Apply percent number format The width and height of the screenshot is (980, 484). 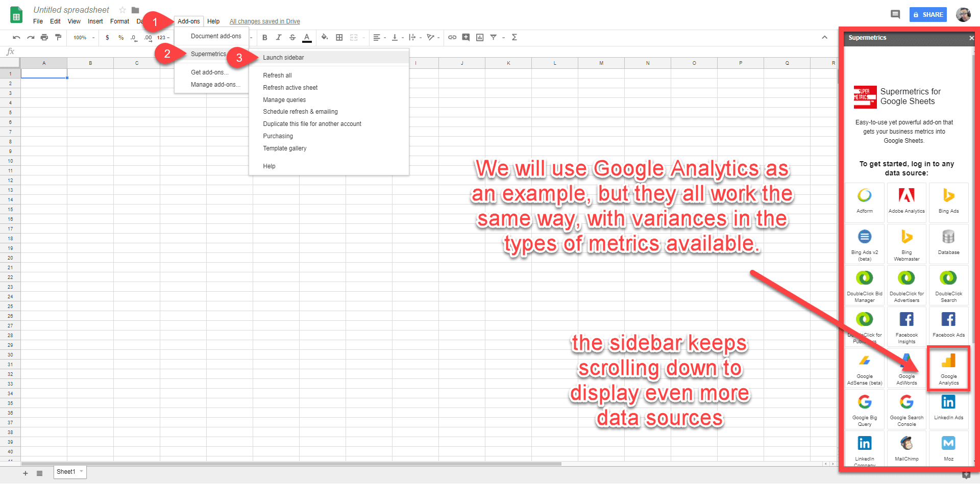point(121,37)
